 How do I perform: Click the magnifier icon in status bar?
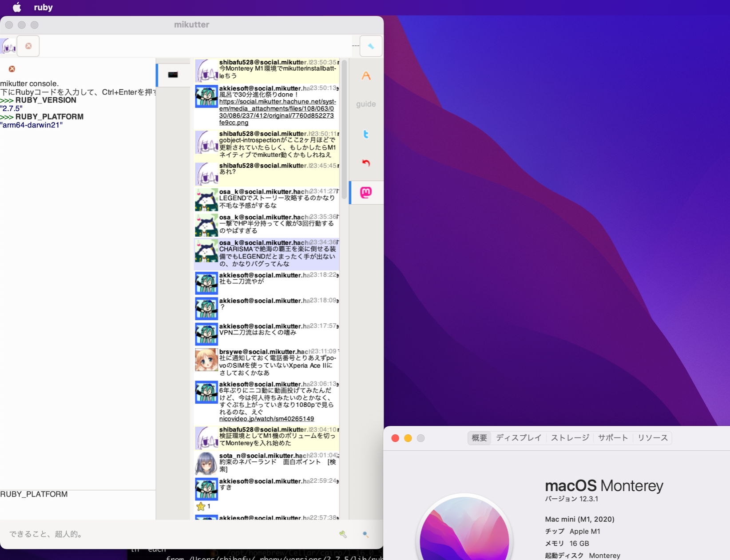(365, 534)
